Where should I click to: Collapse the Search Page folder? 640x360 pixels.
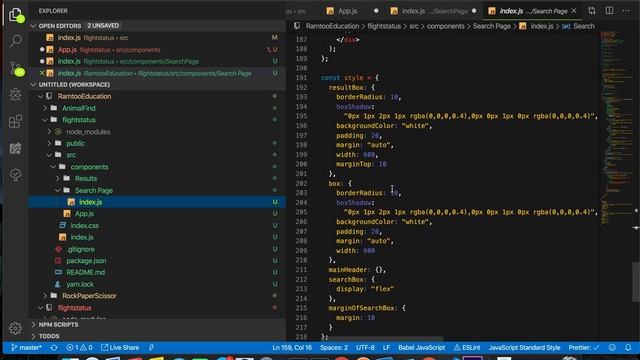pyautogui.click(x=58, y=191)
